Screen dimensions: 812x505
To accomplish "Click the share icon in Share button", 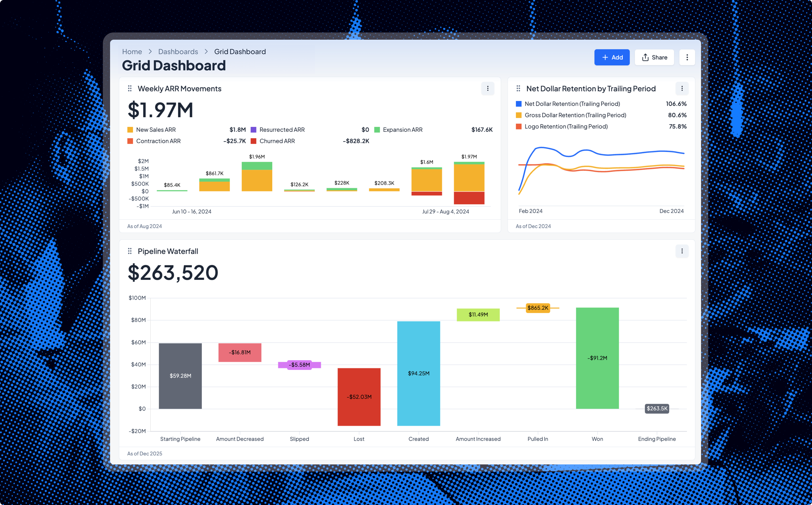I will click(x=645, y=57).
